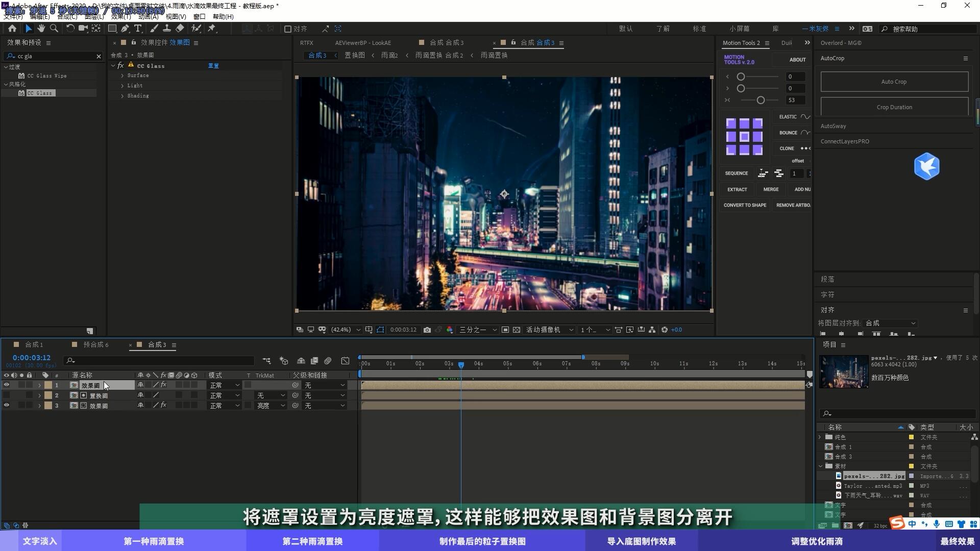Clear the cc gla effects search field

point(99,56)
